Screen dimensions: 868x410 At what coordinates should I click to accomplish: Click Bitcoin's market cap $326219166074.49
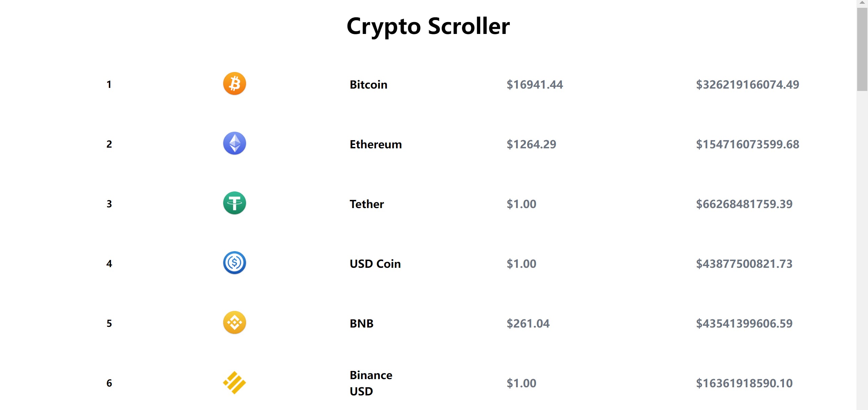click(x=748, y=85)
